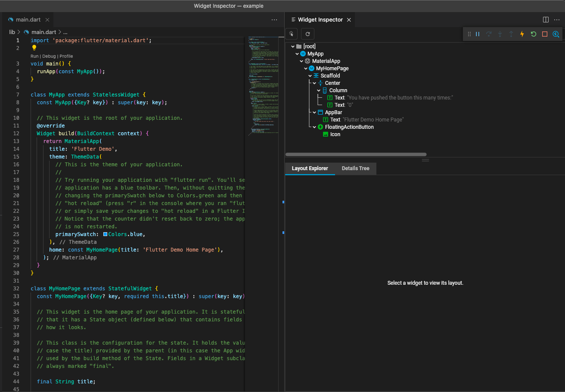Click the green restart debug icon
Viewport: 565px width, 392px height.
pyautogui.click(x=533, y=34)
